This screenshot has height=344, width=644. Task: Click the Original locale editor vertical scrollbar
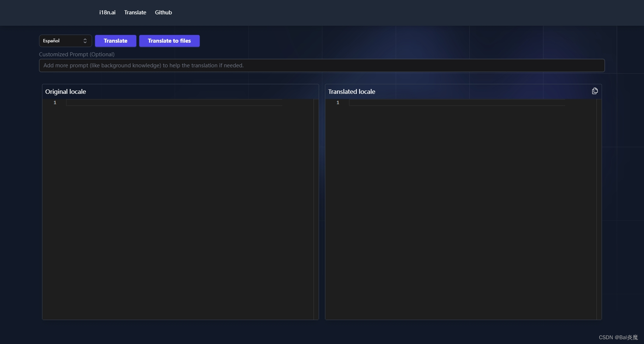pyautogui.click(x=316, y=209)
